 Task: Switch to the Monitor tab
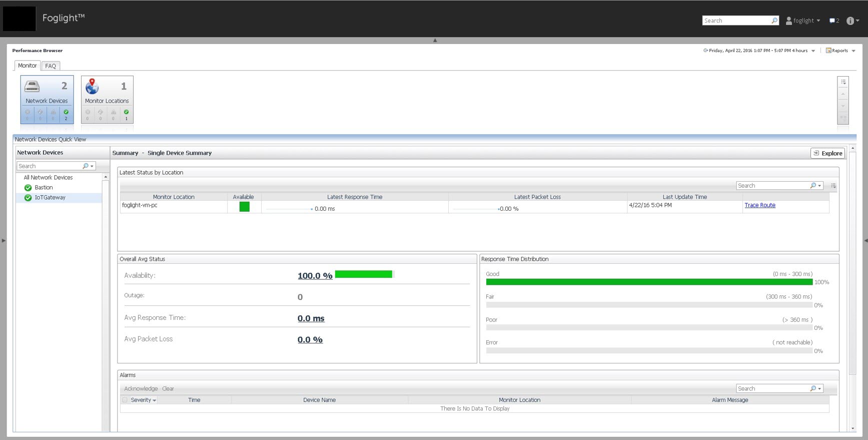27,66
